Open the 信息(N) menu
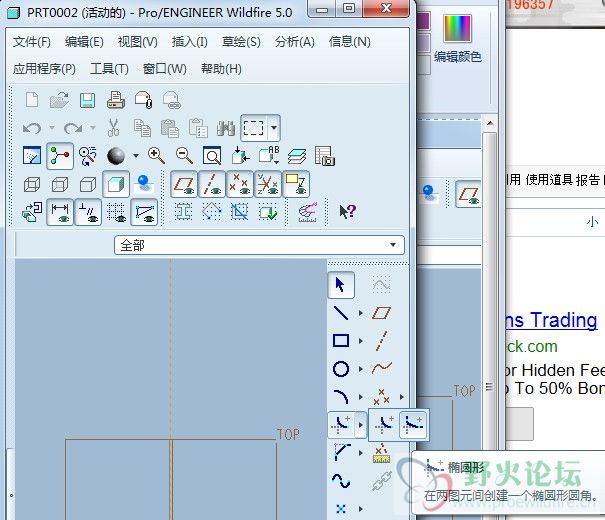 pos(350,42)
